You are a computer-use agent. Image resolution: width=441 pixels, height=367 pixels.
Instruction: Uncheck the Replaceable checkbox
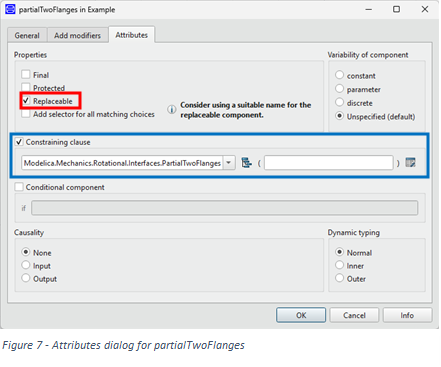click(26, 100)
